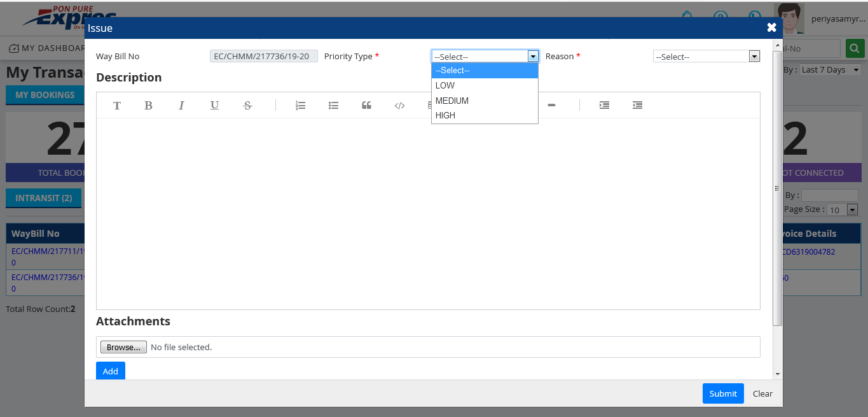
Task: Toggle bold formatting in the description editor
Action: coord(148,106)
